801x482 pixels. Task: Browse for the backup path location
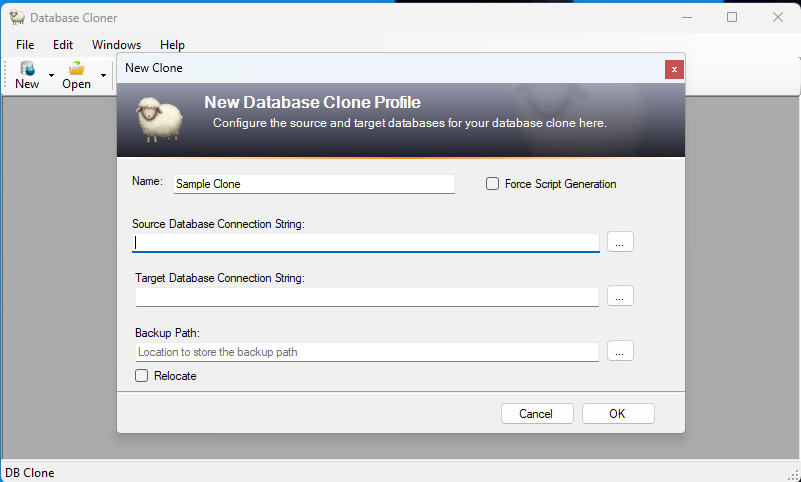pyautogui.click(x=620, y=351)
